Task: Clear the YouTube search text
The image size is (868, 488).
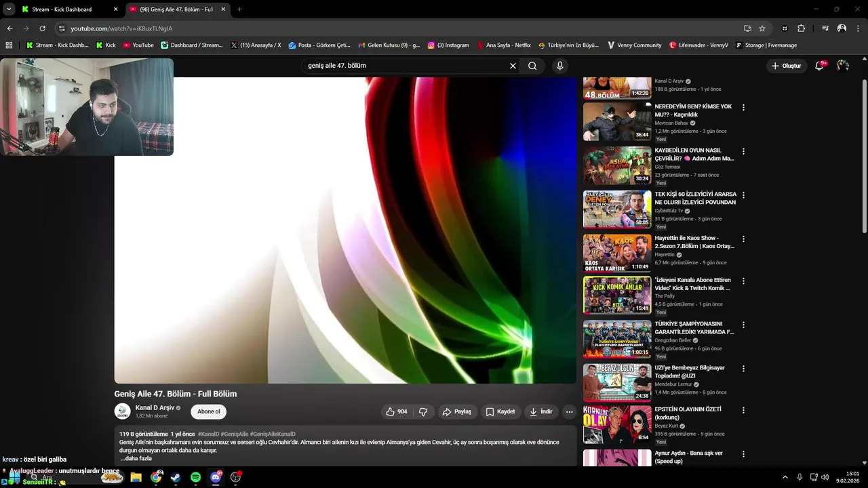Action: [513, 66]
